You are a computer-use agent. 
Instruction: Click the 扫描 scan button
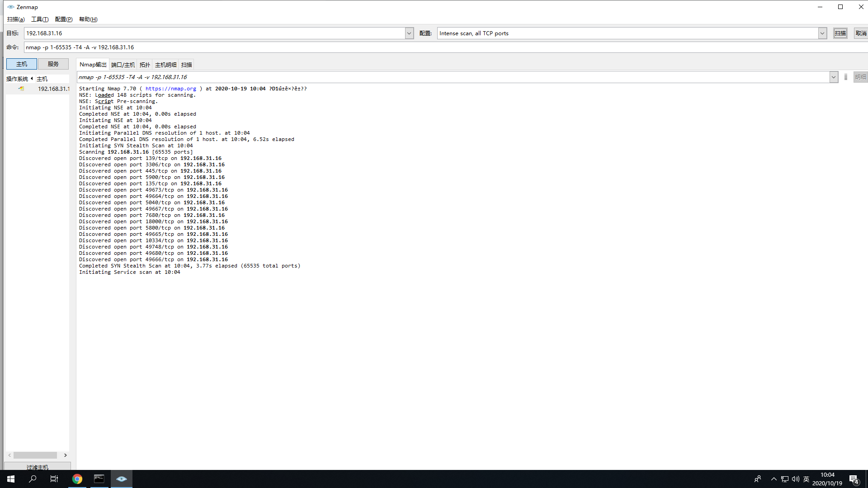(840, 33)
